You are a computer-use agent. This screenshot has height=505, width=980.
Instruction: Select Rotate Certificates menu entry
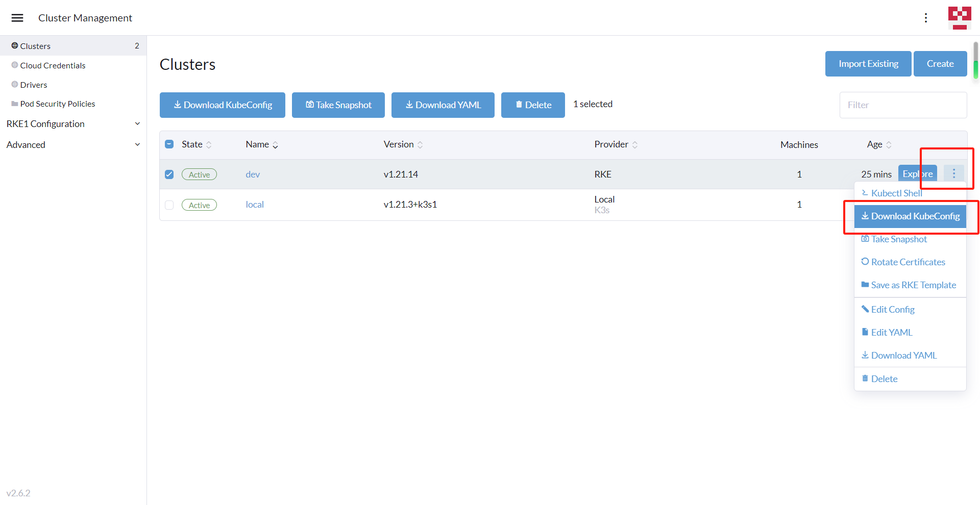pos(910,262)
